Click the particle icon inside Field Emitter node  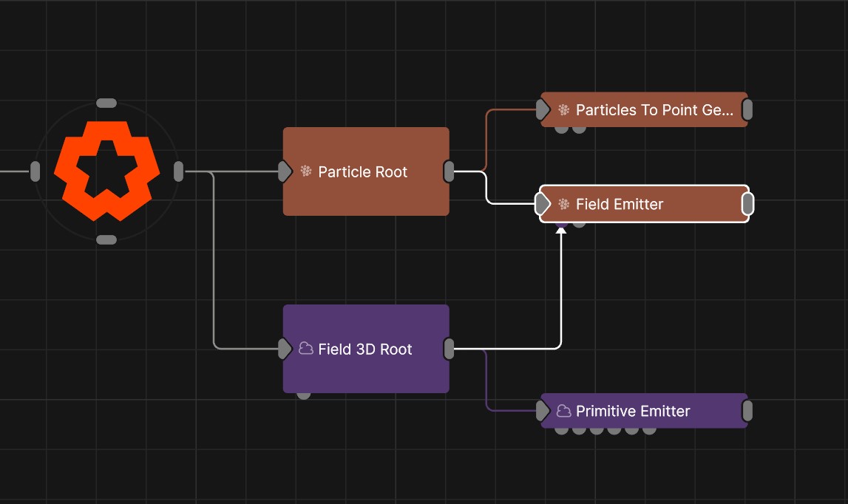click(x=563, y=204)
